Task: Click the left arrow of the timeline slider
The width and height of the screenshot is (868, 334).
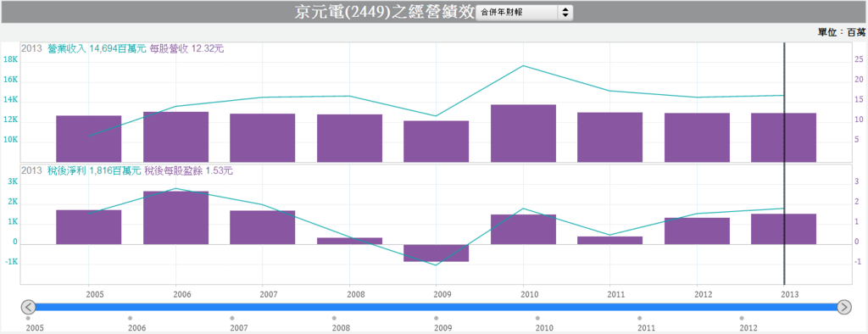Action: 28,307
